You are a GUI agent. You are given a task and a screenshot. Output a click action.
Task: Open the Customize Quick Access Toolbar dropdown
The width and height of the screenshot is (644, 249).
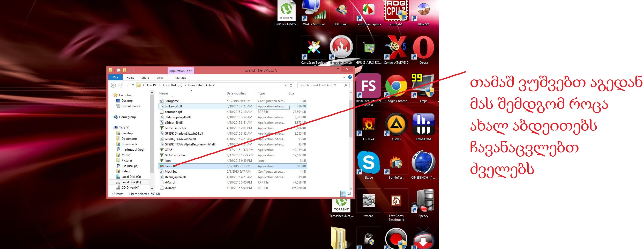(x=130, y=70)
